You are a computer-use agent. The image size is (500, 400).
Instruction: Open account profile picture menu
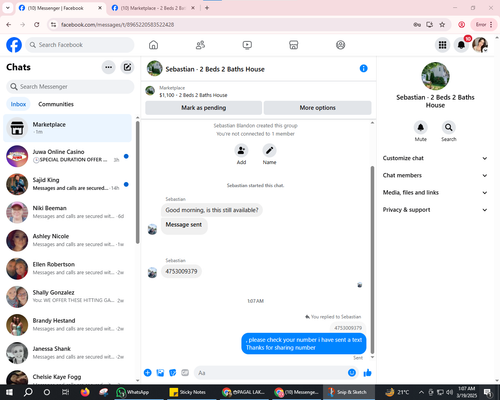pyautogui.click(x=480, y=45)
